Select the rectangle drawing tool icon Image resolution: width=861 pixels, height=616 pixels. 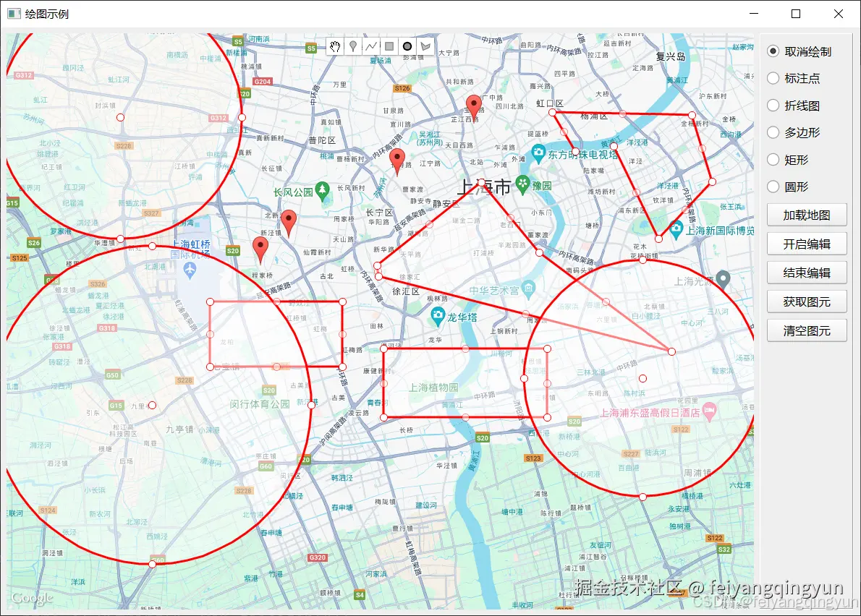coord(389,46)
